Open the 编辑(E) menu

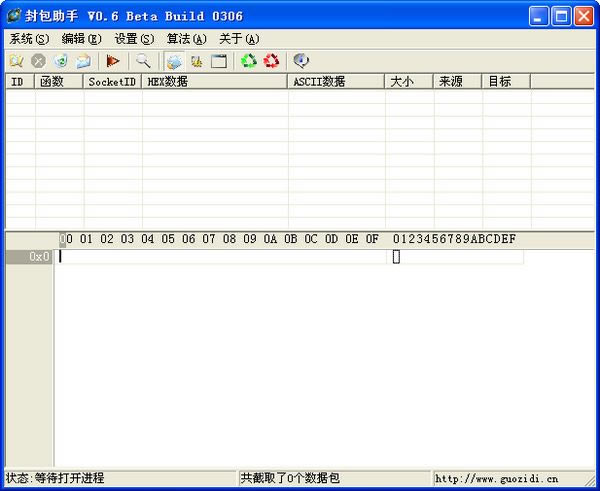point(82,39)
